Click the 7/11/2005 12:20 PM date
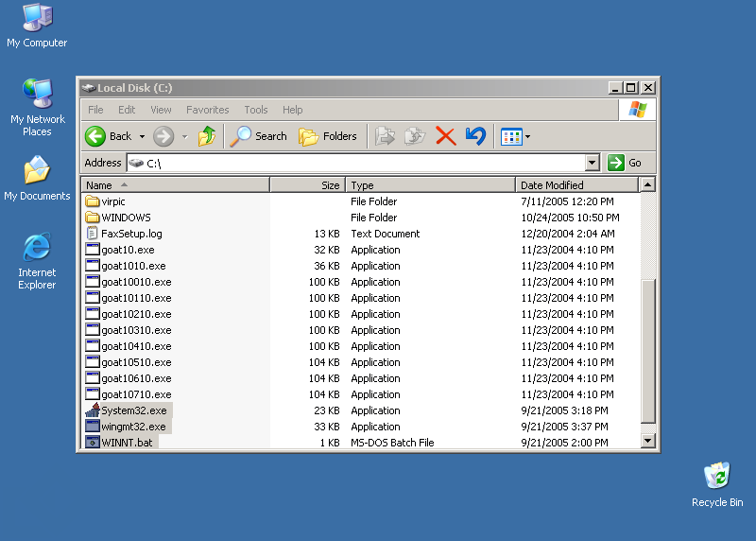Image resolution: width=756 pixels, height=541 pixels. pyautogui.click(x=567, y=201)
